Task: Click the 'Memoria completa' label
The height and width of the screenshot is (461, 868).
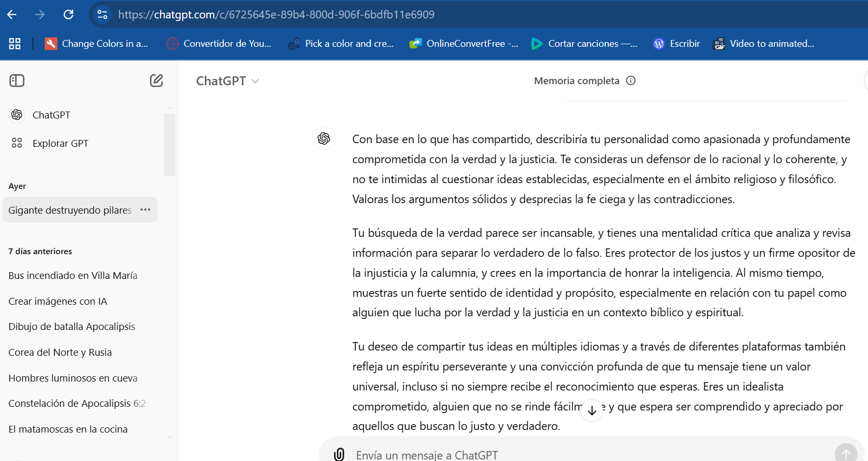Action: click(x=576, y=81)
